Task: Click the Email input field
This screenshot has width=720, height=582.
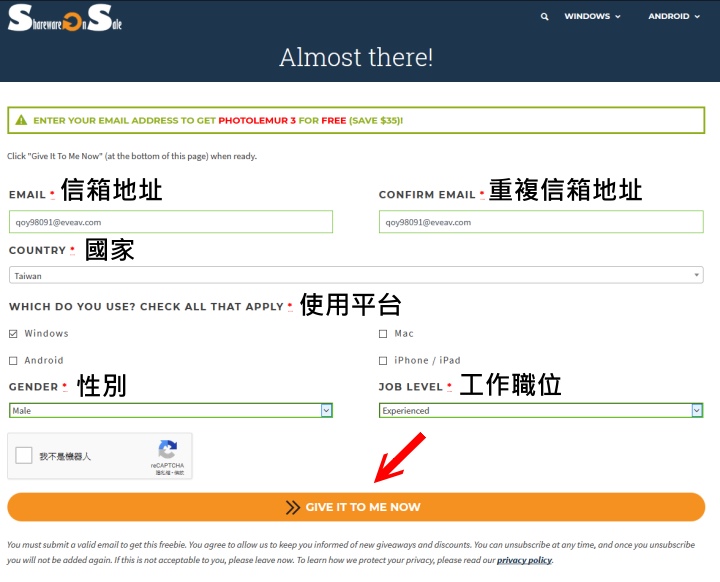Action: pyautogui.click(x=171, y=222)
